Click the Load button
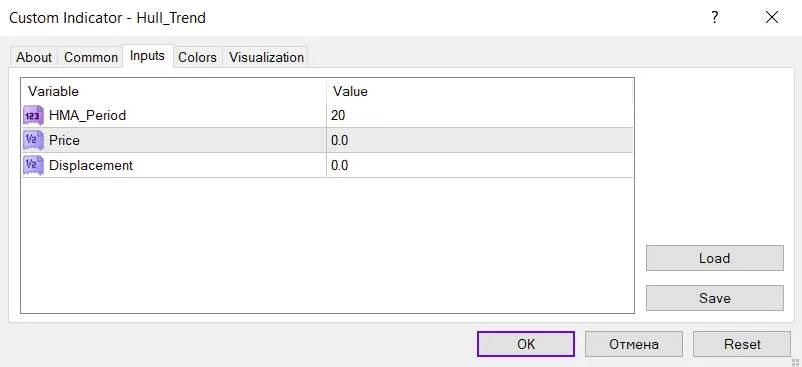 tap(715, 258)
